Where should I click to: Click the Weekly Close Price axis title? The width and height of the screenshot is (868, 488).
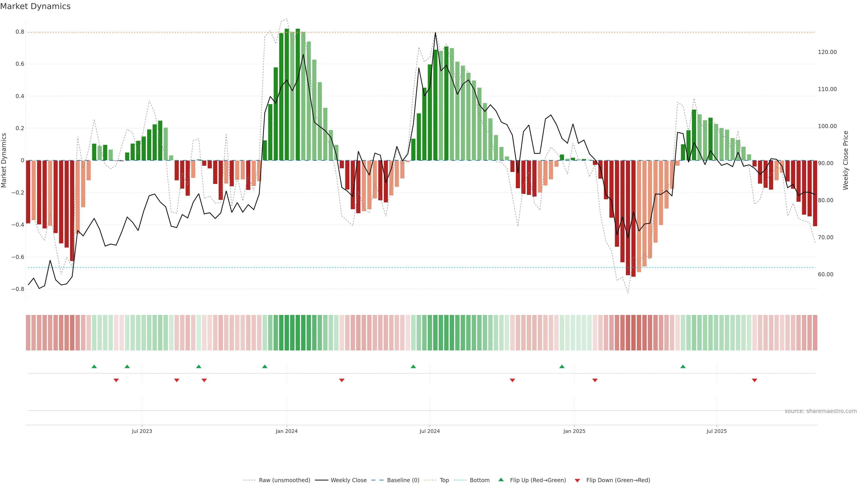(845, 160)
